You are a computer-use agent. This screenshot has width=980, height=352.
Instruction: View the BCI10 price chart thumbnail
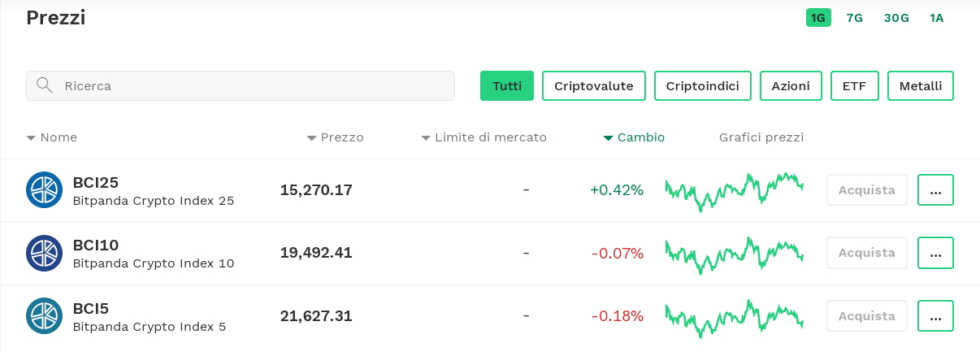(734, 253)
